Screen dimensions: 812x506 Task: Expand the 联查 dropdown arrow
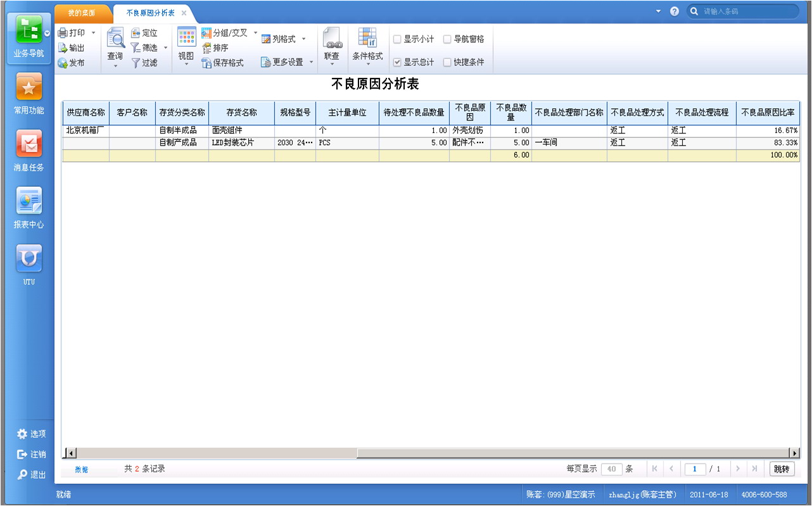pos(332,64)
